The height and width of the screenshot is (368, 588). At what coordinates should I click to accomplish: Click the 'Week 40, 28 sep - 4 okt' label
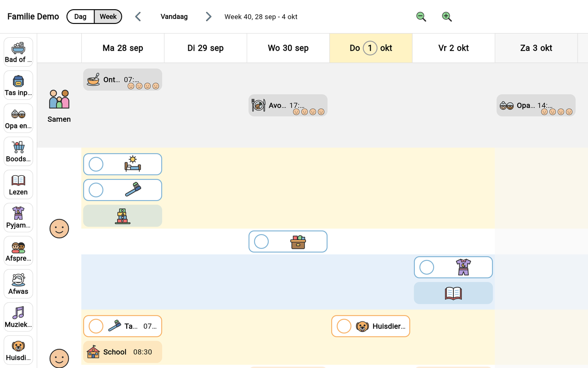point(261,17)
